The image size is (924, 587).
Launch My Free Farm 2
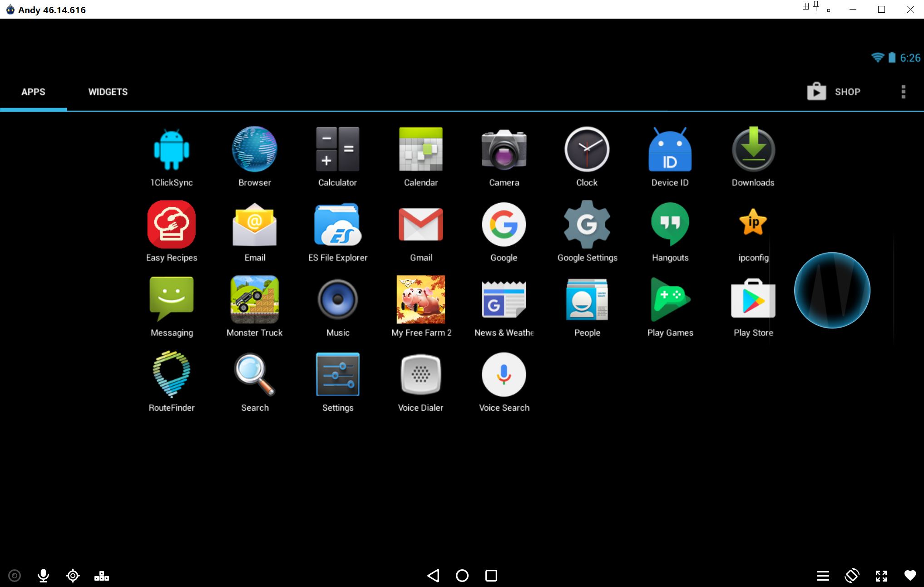421,307
